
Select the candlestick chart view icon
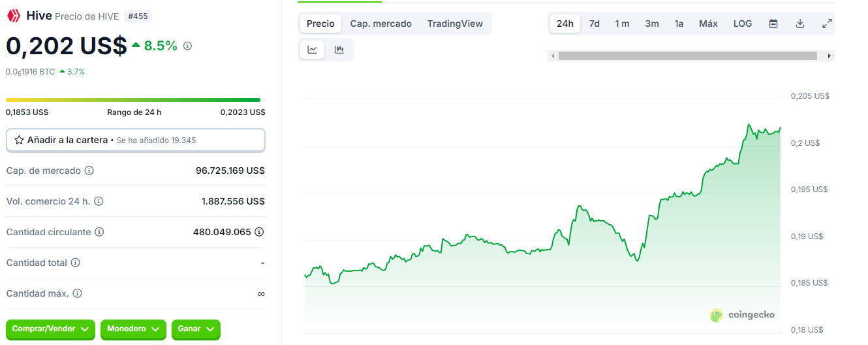click(x=339, y=50)
